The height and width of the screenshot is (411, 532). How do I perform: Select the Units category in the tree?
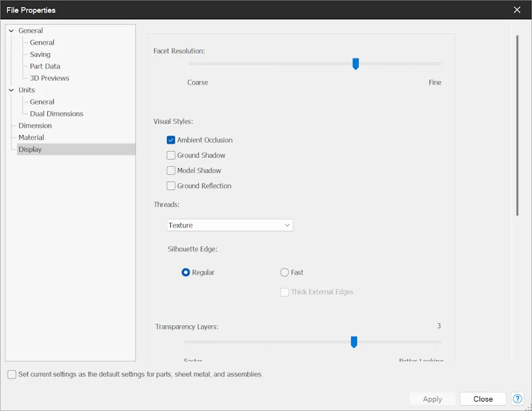[27, 90]
